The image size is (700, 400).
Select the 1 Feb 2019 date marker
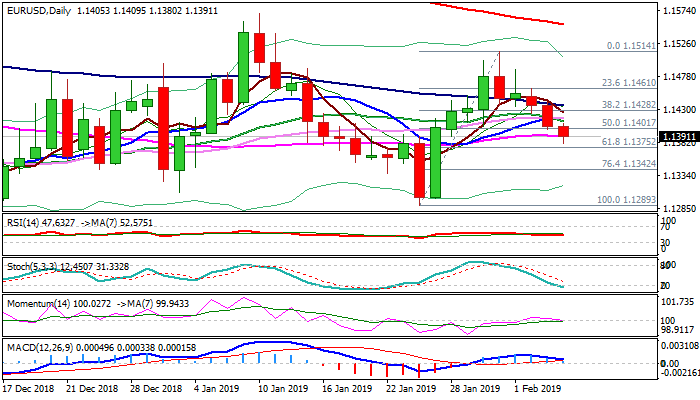coord(536,387)
